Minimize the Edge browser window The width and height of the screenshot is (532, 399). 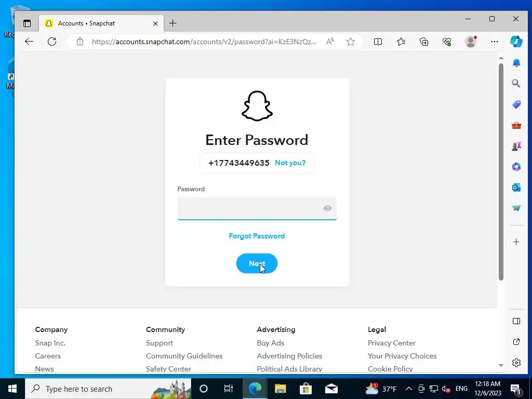(468, 19)
